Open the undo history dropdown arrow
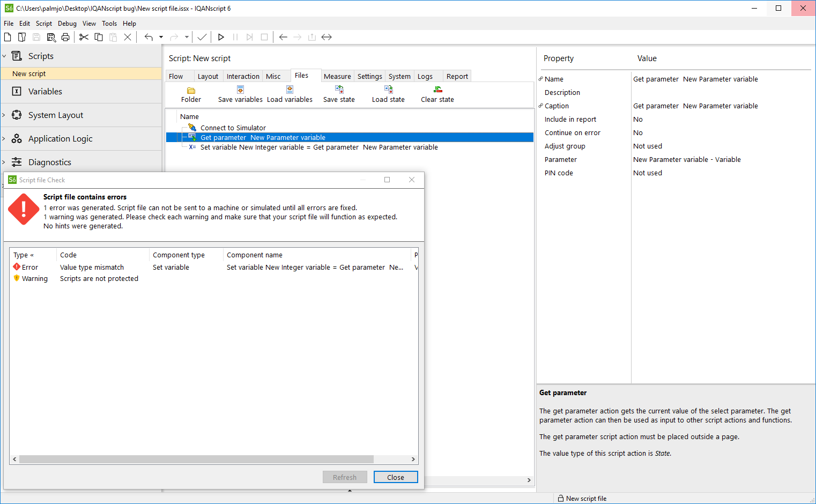The height and width of the screenshot is (504, 816). [x=161, y=37]
